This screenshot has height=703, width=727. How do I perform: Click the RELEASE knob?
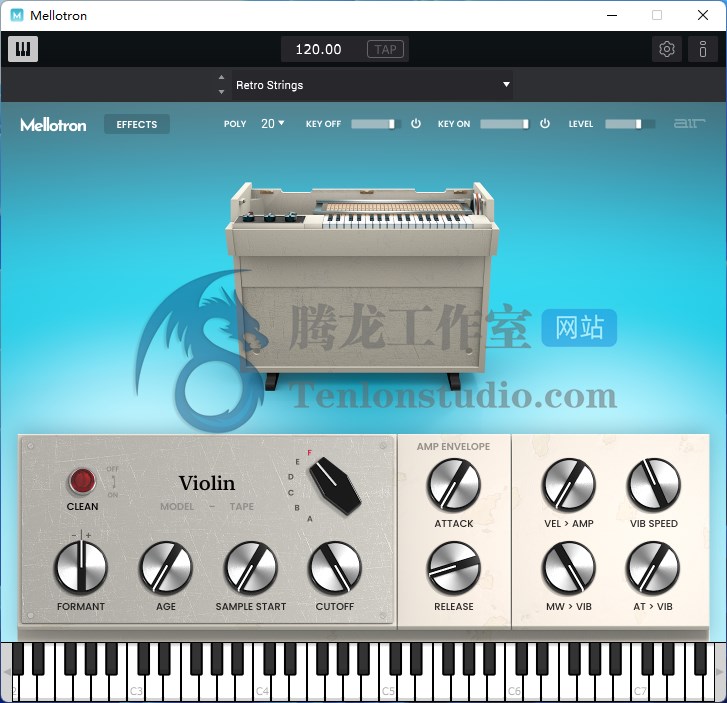pos(453,568)
